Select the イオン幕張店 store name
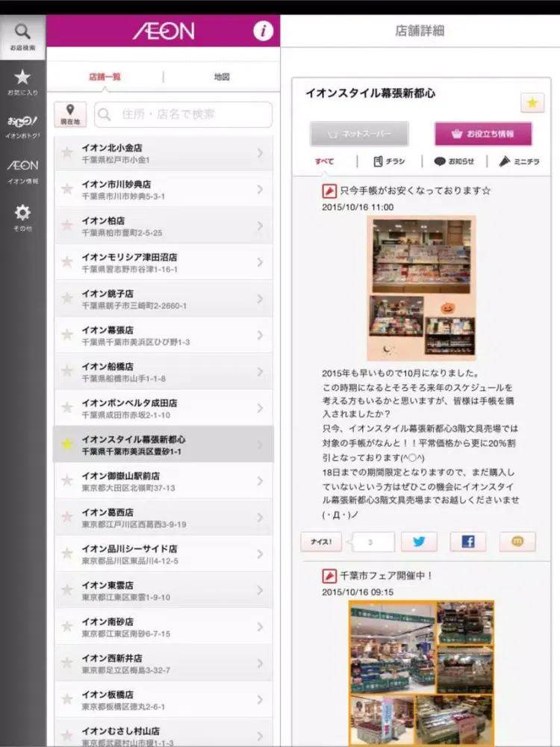This screenshot has height=747, width=560. pos(108,329)
